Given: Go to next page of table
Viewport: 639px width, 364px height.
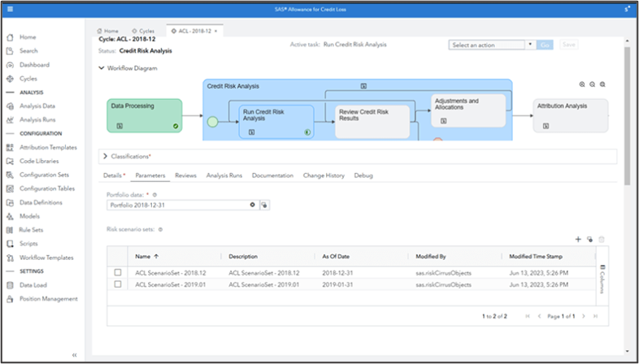Looking at the screenshot, I should point(584,316).
